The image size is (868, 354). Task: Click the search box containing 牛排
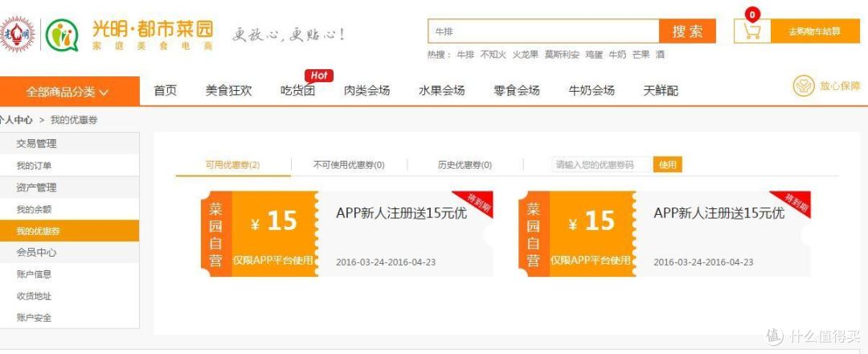[x=543, y=31]
